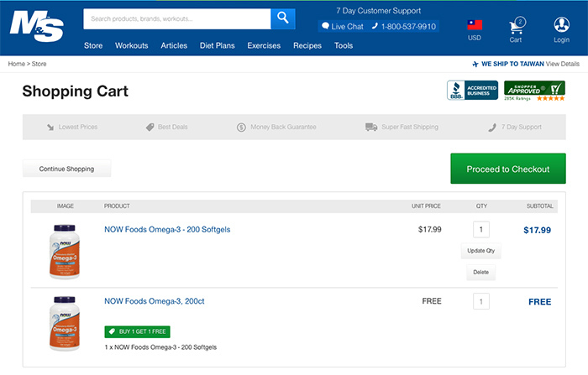This screenshot has width=588, height=375.
Task: Open the Recipes menu
Action: click(x=307, y=45)
